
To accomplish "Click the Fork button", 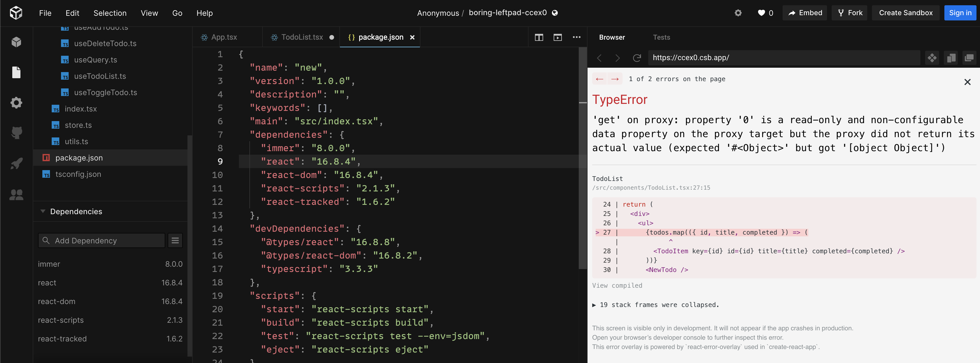I will coord(849,13).
